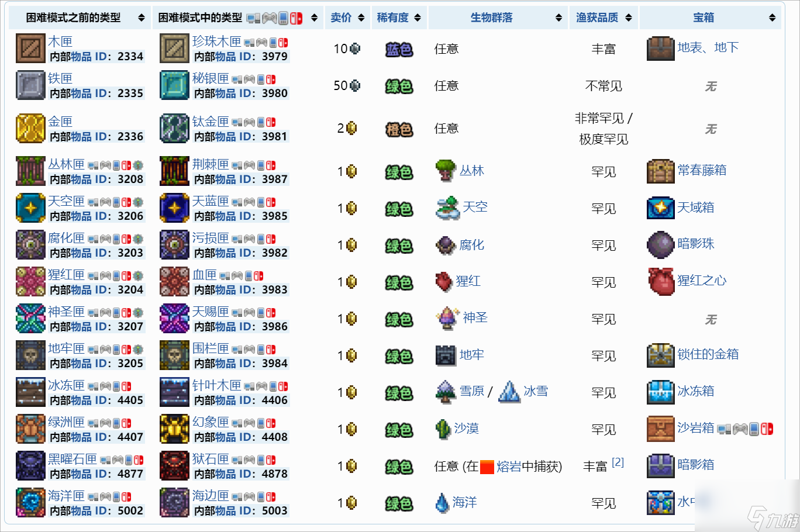Viewport: 800px width, 532px height.
Task: Click the 木匣 wooden crate icon
Action: pyautogui.click(x=30, y=49)
